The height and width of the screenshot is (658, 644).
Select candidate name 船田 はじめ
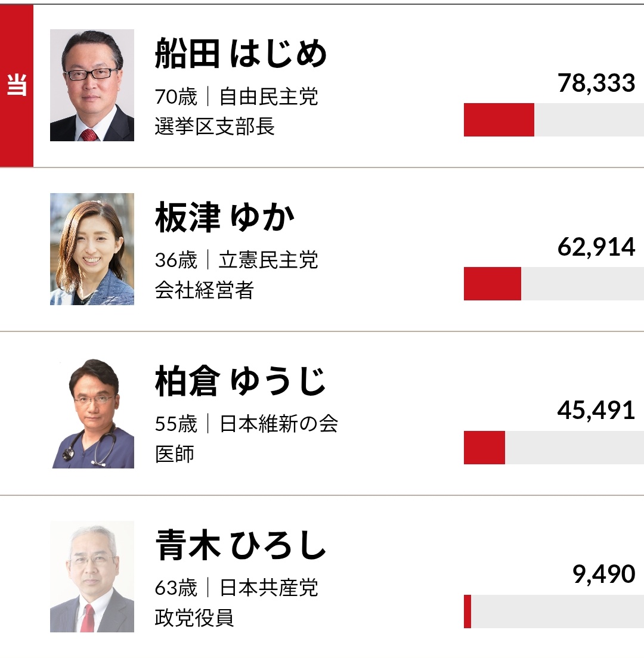click(x=241, y=54)
